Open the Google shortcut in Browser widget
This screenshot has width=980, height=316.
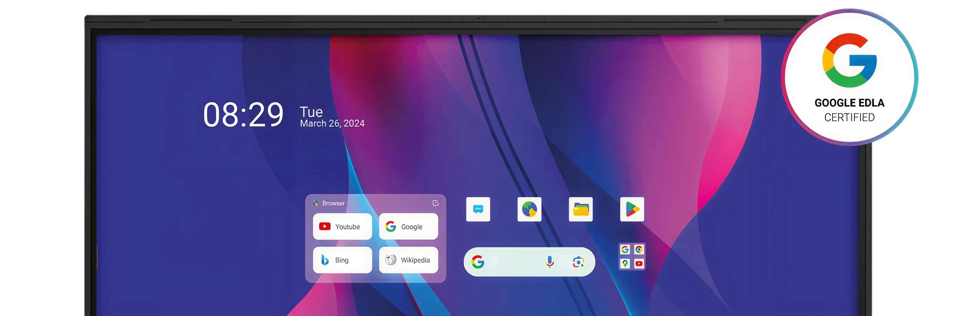(408, 226)
